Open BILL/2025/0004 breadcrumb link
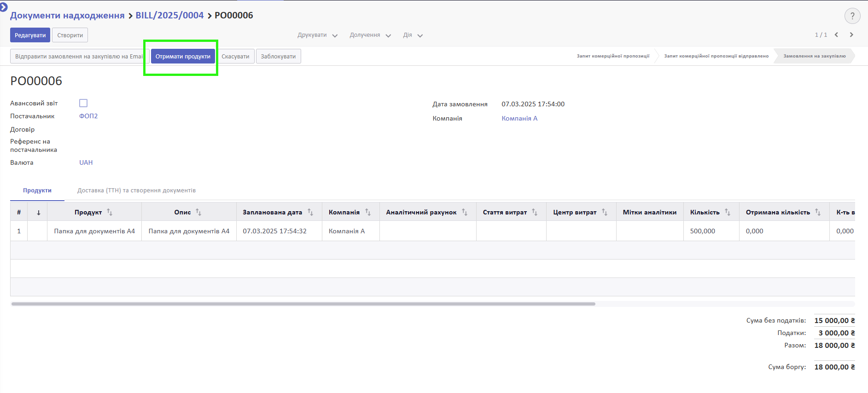 click(x=169, y=16)
